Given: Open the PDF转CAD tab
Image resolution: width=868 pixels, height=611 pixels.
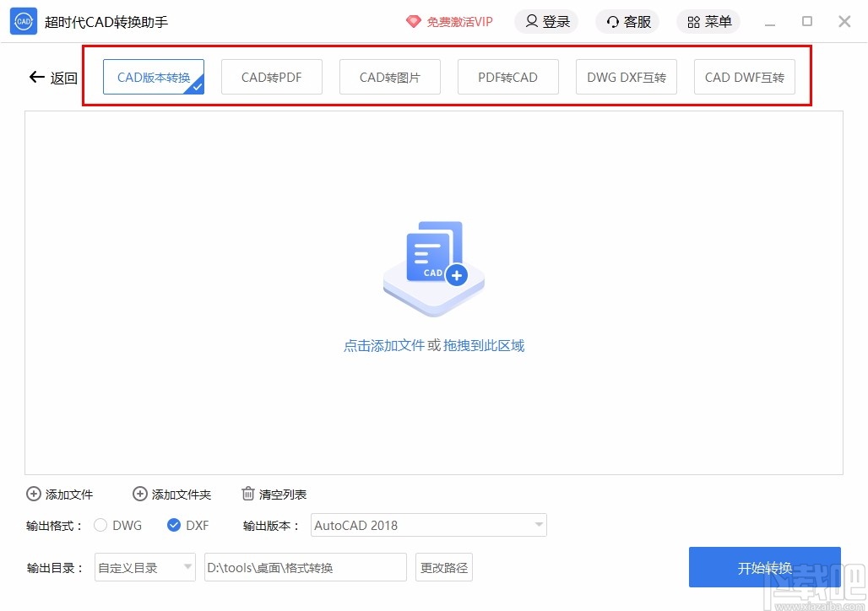Looking at the screenshot, I should (507, 76).
